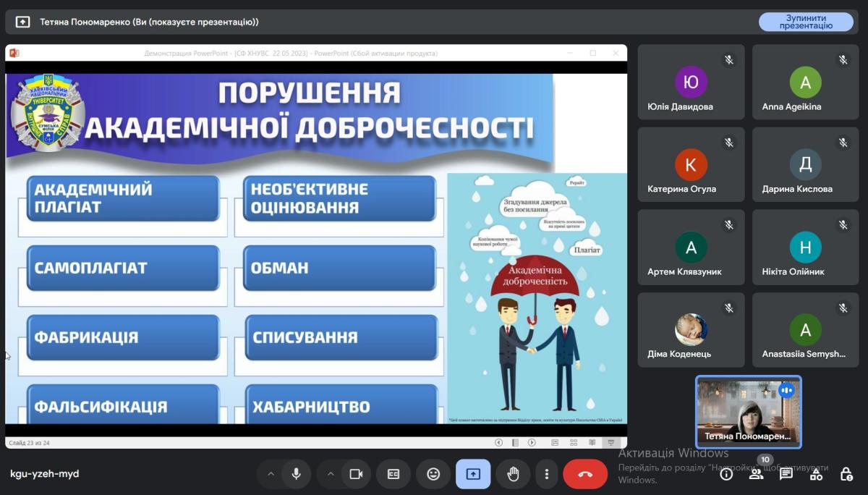
Task: Stop the presentation with Зупинити презентацію
Action: coord(806,22)
